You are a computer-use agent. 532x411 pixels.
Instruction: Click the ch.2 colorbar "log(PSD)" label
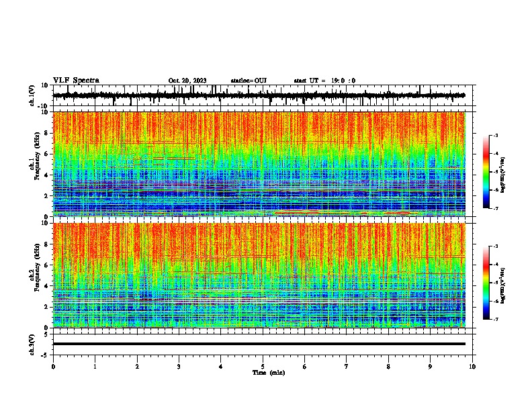pos(503,285)
